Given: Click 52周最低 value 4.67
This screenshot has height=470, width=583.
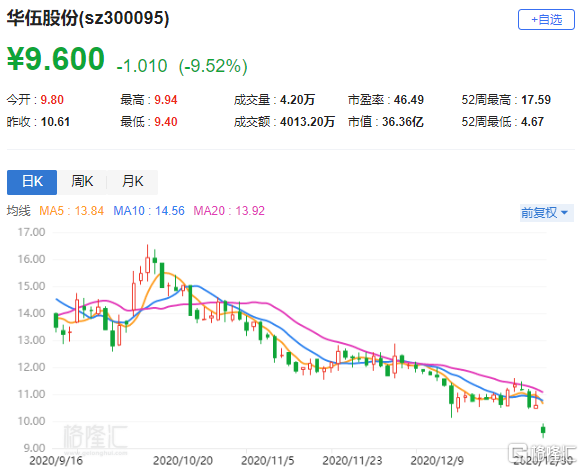Looking at the screenshot, I should tap(532, 122).
